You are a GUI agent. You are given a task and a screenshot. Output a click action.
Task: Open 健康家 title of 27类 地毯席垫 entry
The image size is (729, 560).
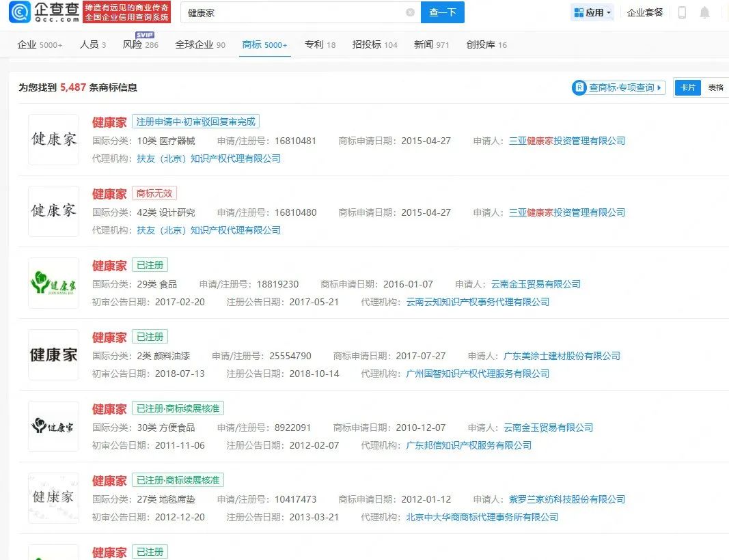(109, 481)
